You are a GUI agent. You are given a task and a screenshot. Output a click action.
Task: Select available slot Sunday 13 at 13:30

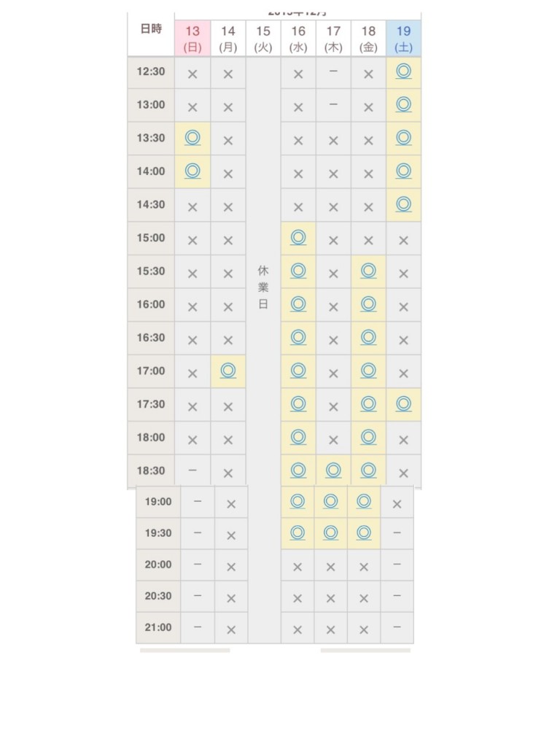tap(192, 138)
